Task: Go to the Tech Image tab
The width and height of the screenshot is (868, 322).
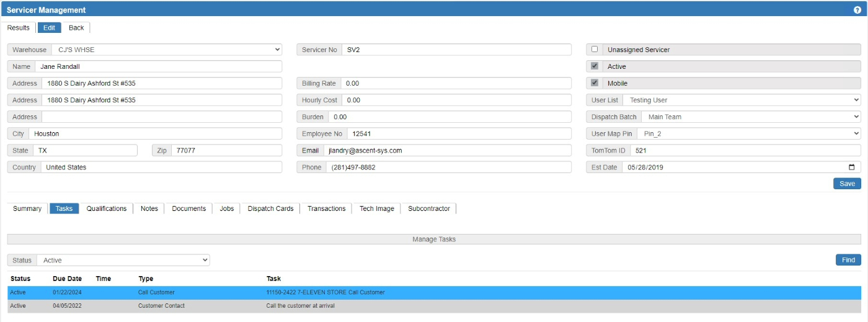Action: (x=376, y=208)
